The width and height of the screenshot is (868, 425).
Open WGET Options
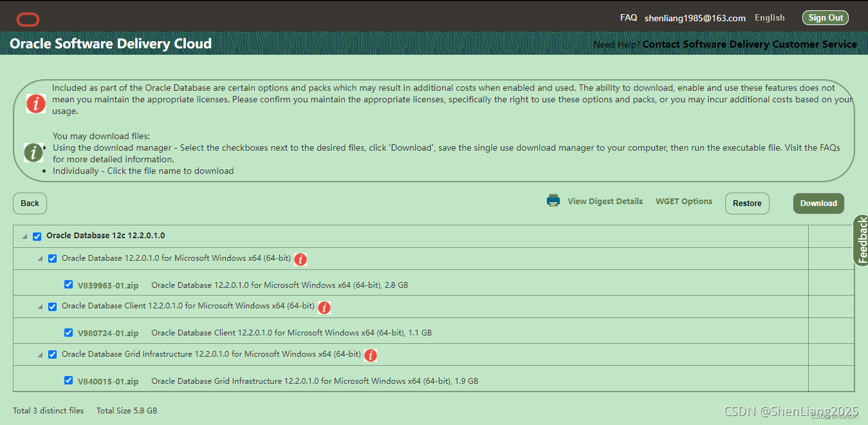(x=684, y=202)
